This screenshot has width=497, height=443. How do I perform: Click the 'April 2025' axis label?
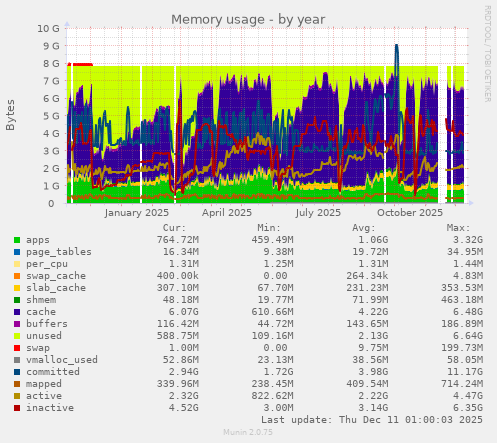(227, 213)
